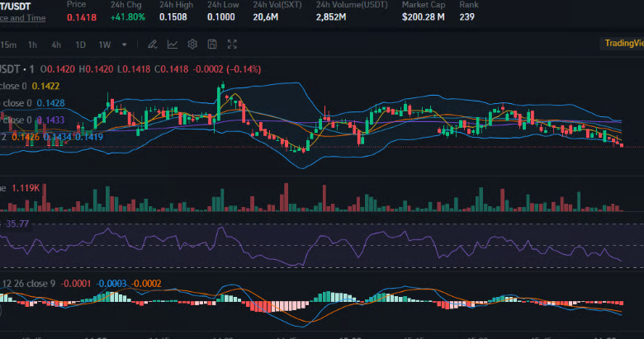Click the moving average legend value 0.1422
Viewport: 644px width, 339px height.
[x=45, y=86]
